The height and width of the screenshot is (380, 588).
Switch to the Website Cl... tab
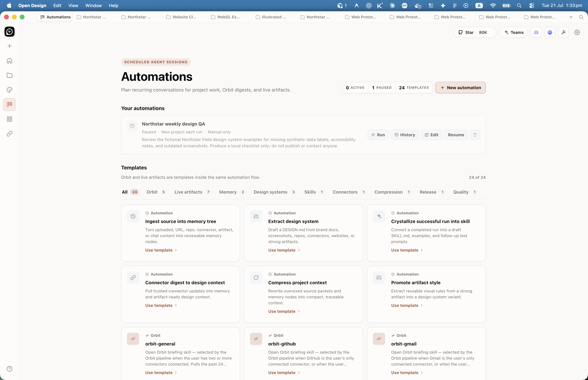(181, 17)
